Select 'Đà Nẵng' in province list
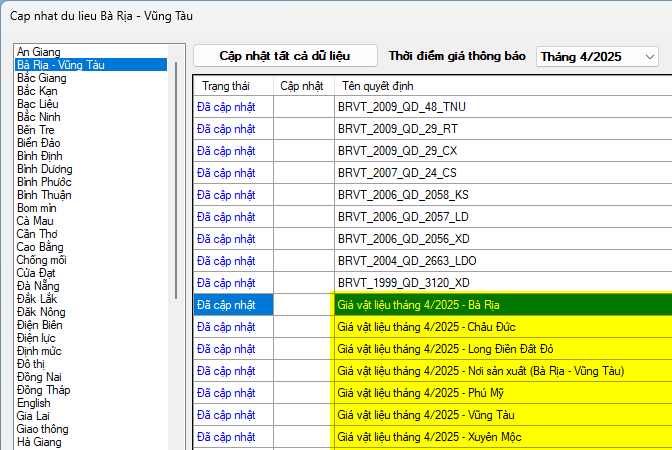 (x=39, y=286)
